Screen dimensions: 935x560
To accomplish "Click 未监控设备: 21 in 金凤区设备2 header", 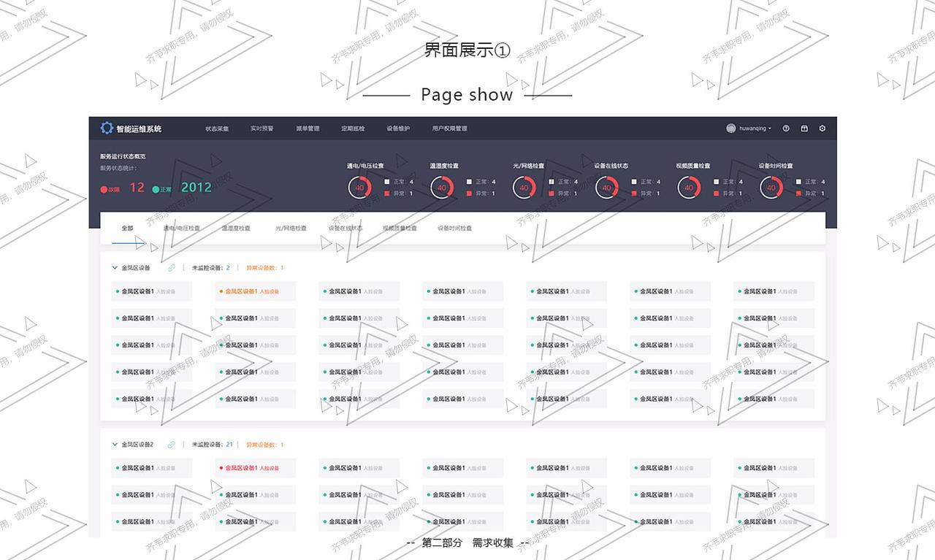I will tap(213, 445).
